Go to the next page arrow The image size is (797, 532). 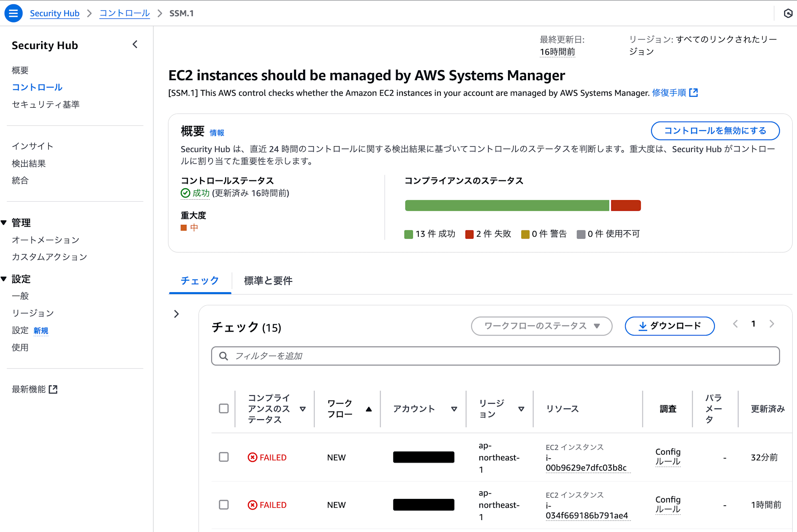click(772, 324)
